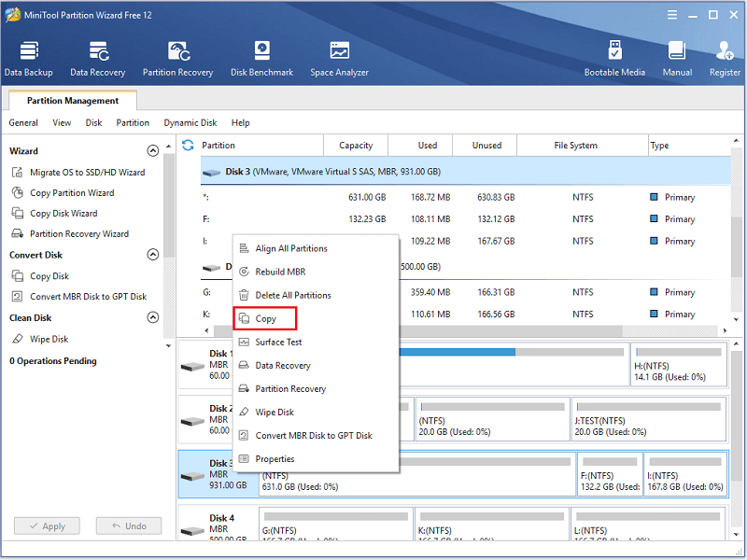Open the hamburger menu in the title bar
The height and width of the screenshot is (560, 747).
click(671, 15)
